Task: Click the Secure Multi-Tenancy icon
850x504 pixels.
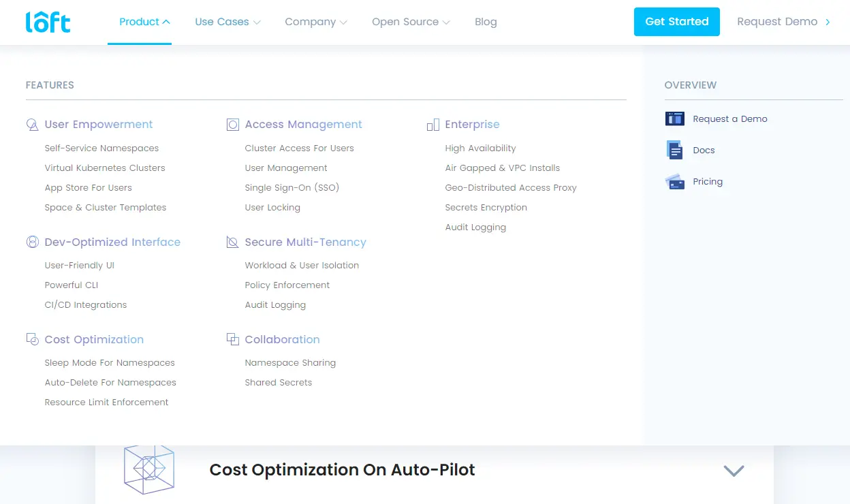Action: pos(233,242)
